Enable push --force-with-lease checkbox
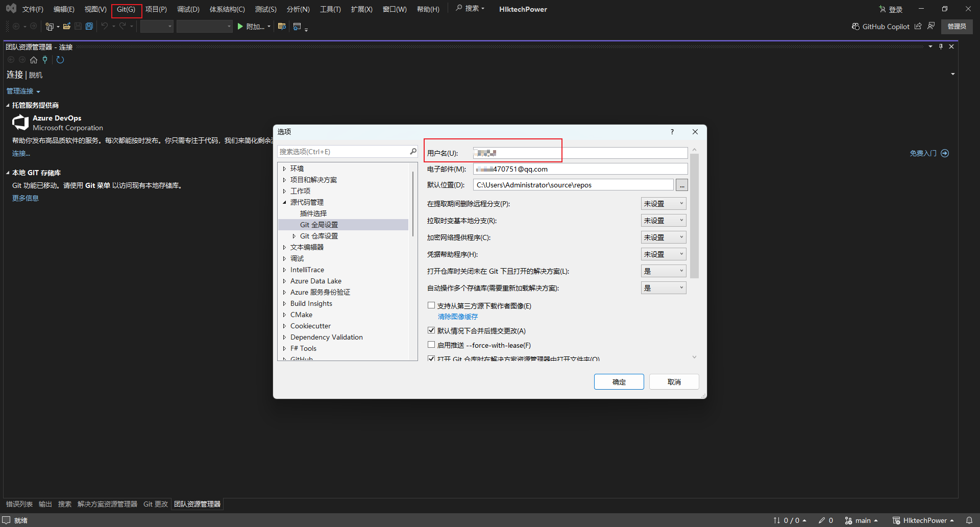The height and width of the screenshot is (527, 980). (x=431, y=345)
